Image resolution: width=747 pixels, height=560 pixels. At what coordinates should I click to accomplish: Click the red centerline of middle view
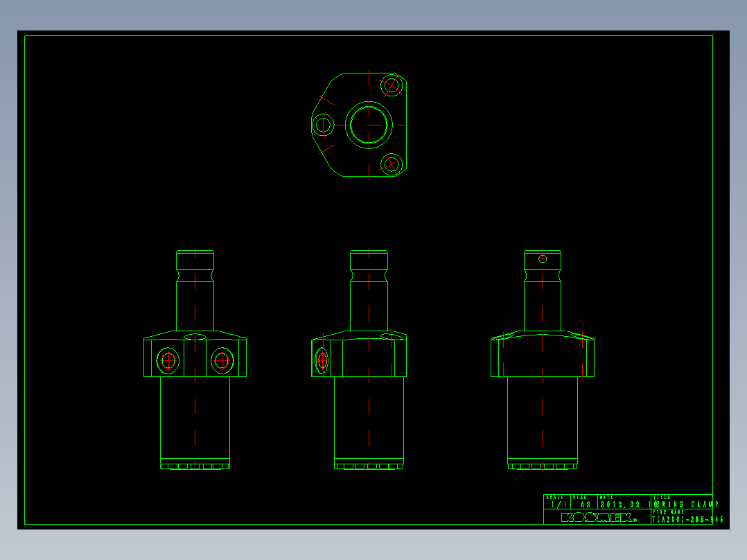(x=369, y=360)
